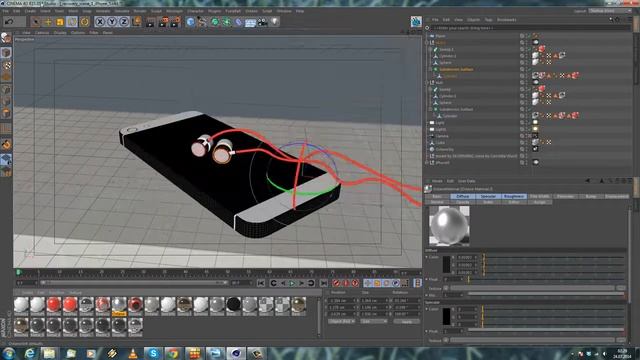
Task: Click the Make Editable icon in the left sidebar
Action: tap(6, 38)
